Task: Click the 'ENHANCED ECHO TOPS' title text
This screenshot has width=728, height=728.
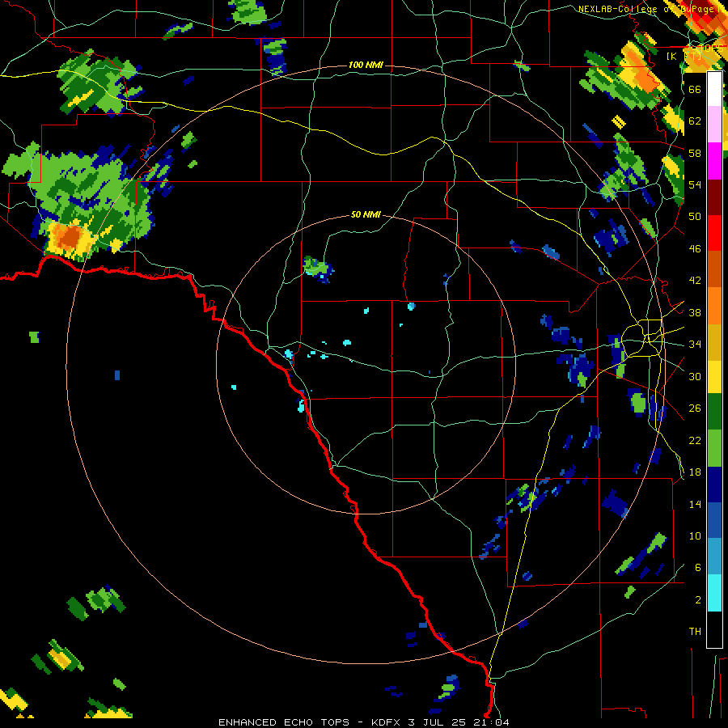Action: click(284, 722)
